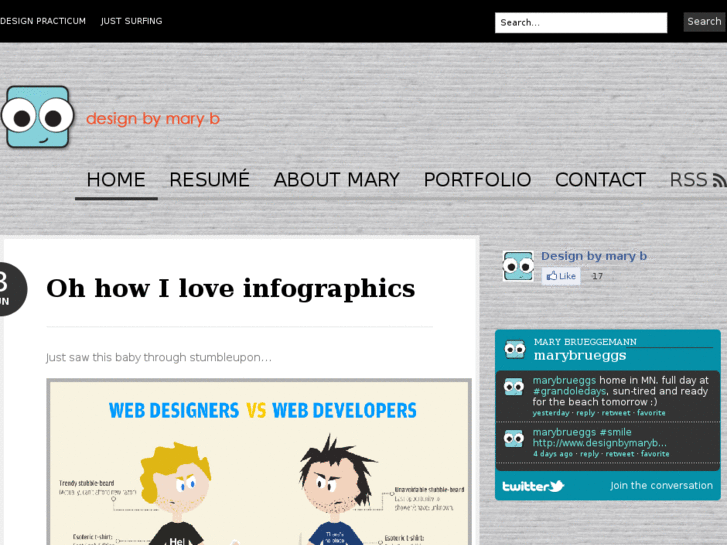
Task: Go to About Mary page
Action: coord(337,180)
